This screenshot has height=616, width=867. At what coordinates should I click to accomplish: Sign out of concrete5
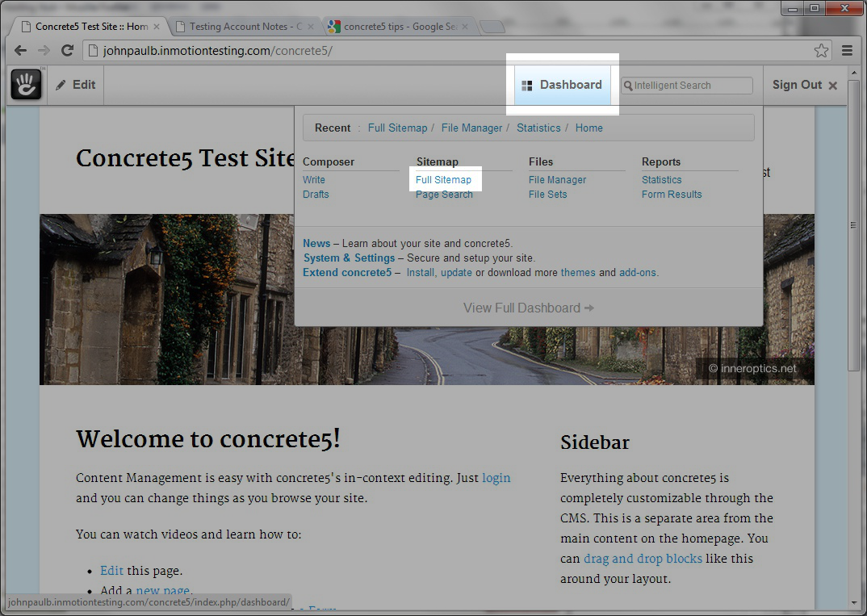click(804, 85)
